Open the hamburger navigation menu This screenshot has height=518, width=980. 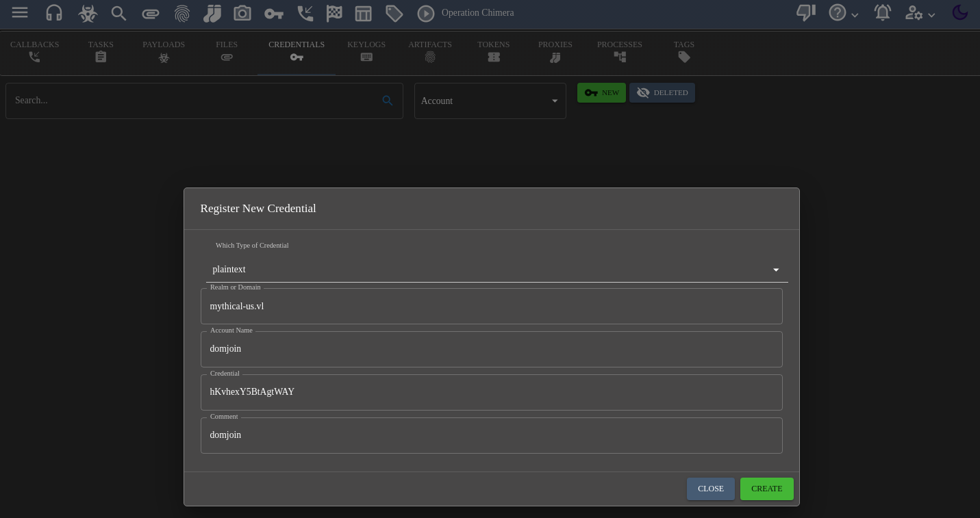pos(20,12)
